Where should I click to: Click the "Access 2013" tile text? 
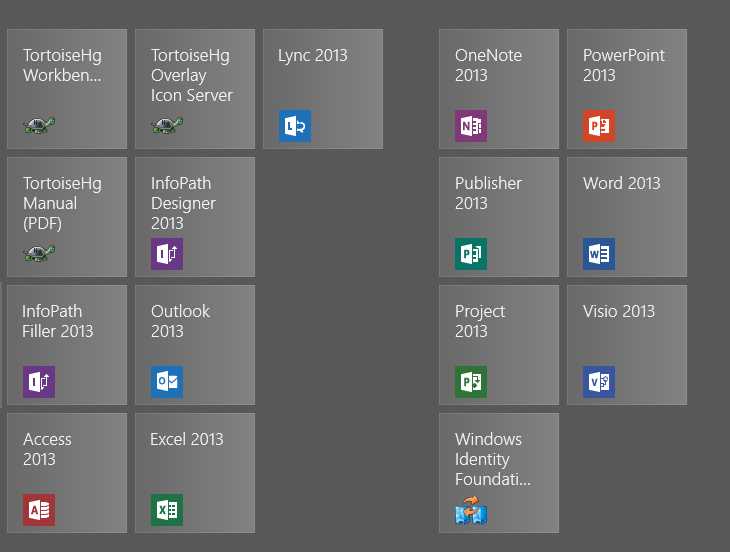point(47,449)
